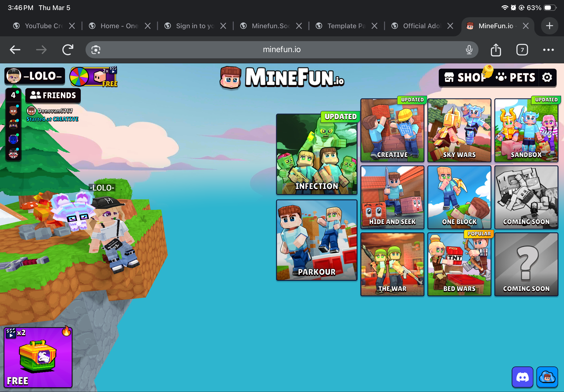This screenshot has width=564, height=392.
Task: Open the PETS menu
Action: 515,77
